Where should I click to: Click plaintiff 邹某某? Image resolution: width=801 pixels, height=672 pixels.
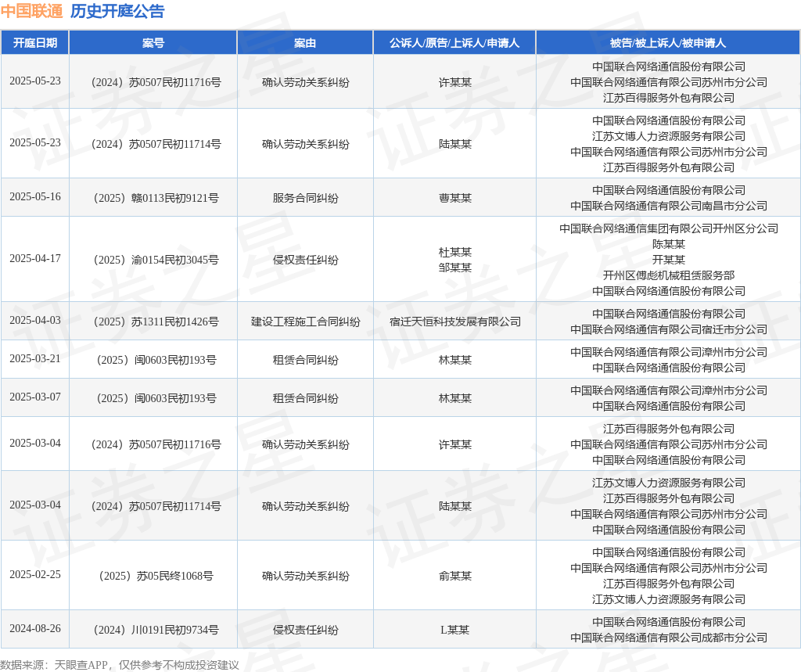click(x=454, y=268)
